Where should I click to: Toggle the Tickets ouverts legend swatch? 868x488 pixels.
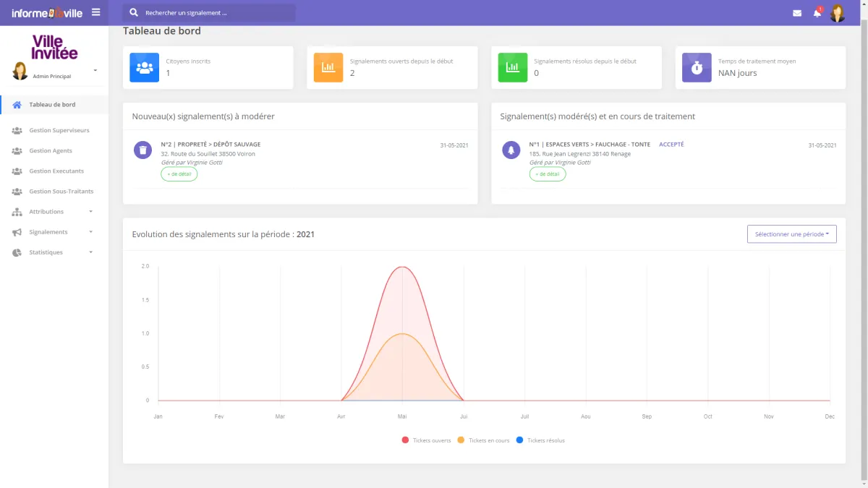coord(405,440)
